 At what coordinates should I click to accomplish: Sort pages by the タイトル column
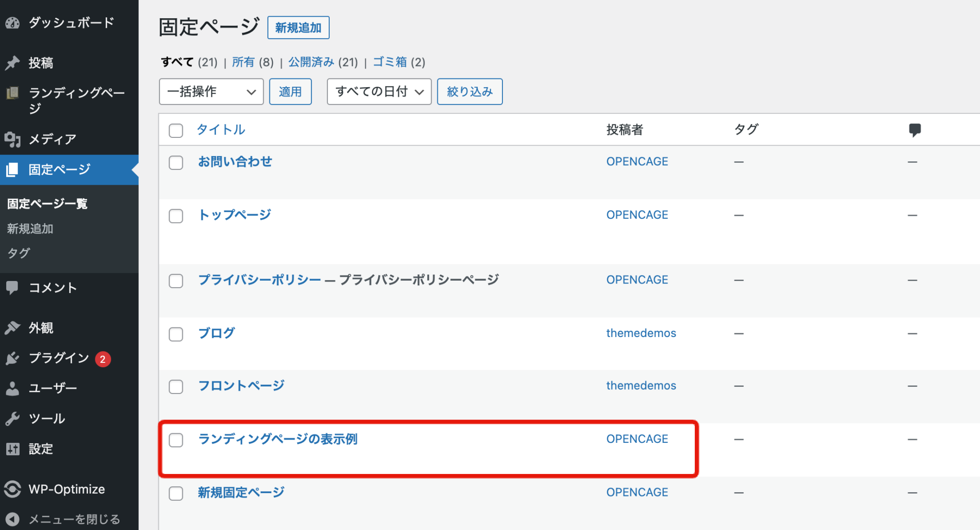click(x=220, y=129)
